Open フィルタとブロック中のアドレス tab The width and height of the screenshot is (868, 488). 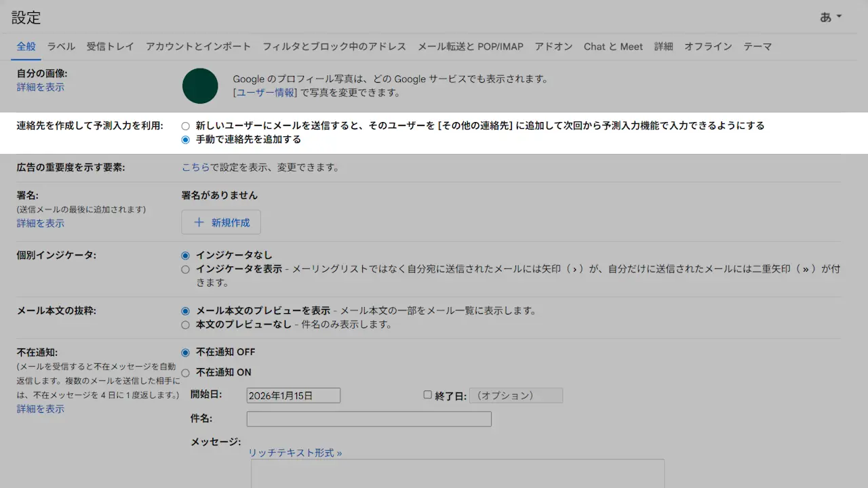click(x=334, y=47)
